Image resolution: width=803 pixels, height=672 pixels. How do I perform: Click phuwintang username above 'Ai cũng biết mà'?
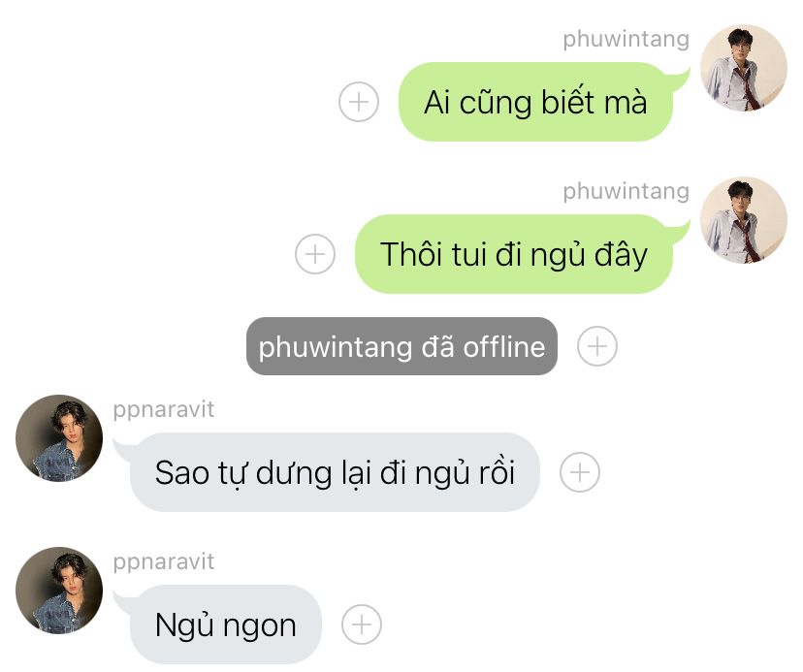coord(626,40)
